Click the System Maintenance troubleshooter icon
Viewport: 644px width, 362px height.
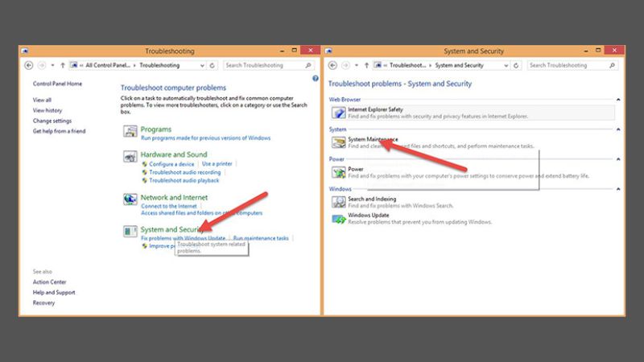click(339, 142)
